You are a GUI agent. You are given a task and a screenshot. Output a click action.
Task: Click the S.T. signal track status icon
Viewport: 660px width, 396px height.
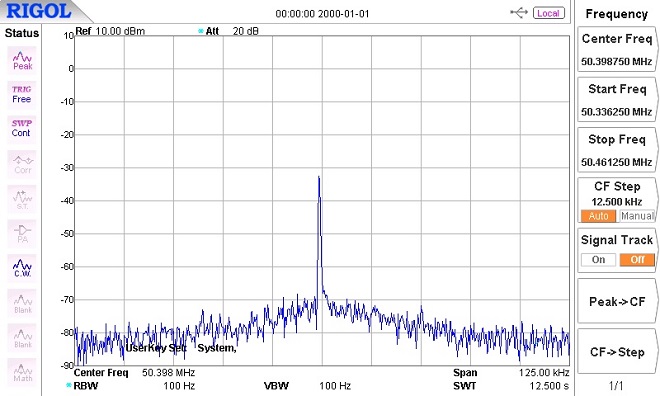tap(22, 199)
